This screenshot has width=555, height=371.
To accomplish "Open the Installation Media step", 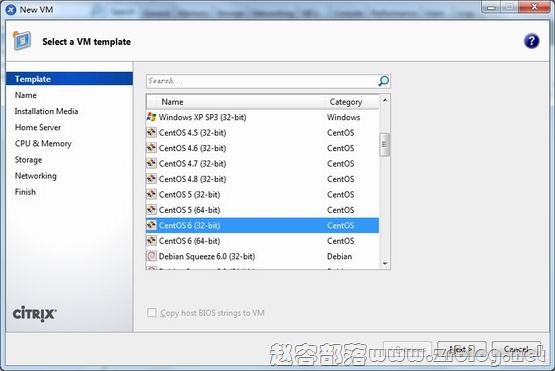I will (x=46, y=111).
